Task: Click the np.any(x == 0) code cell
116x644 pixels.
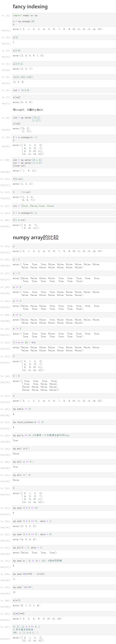Action: [64, 436]
